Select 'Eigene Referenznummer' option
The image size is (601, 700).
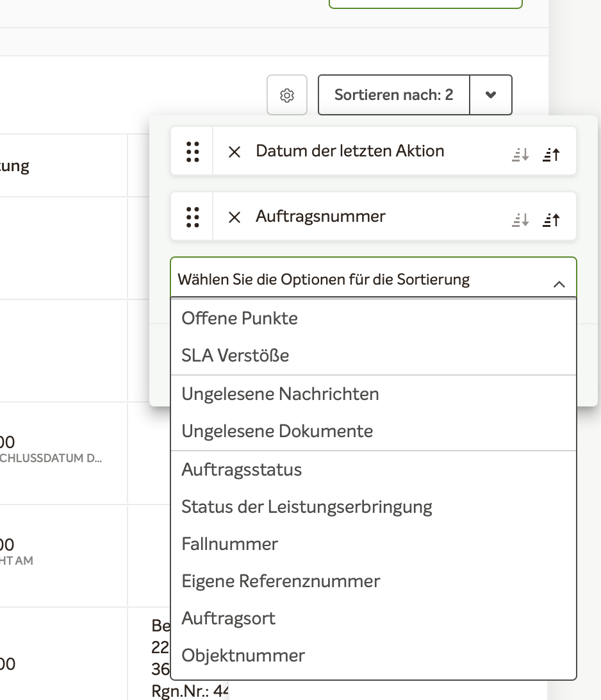(374, 581)
